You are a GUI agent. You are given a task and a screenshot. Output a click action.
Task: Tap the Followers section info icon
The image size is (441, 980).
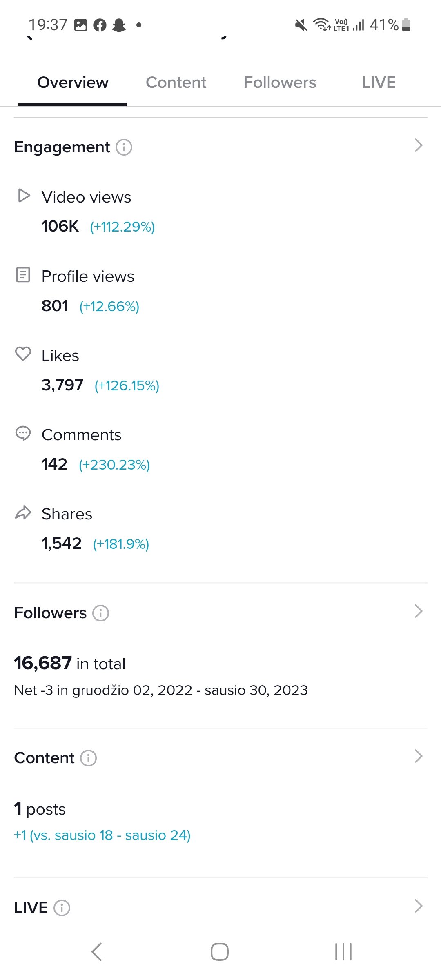pyautogui.click(x=101, y=613)
